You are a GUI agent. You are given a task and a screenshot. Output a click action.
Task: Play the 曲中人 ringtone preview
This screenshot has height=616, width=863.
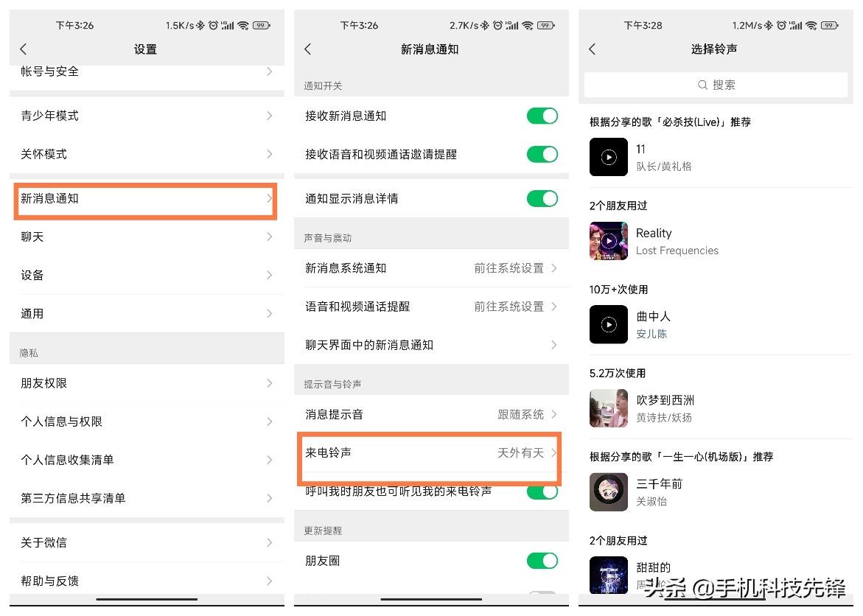(608, 324)
